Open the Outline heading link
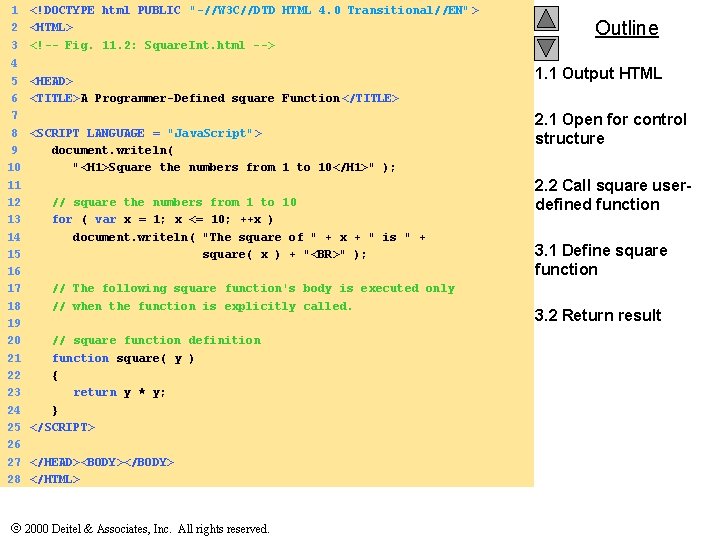Screen dimensions: 720x540 [x=626, y=28]
